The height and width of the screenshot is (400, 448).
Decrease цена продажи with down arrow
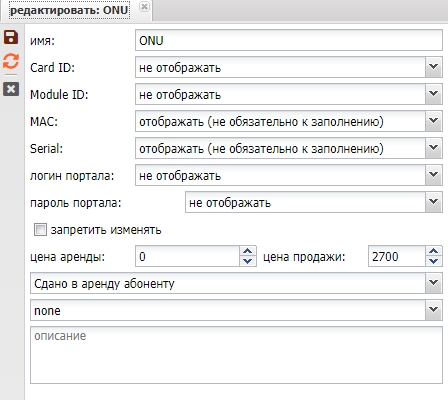click(x=434, y=261)
